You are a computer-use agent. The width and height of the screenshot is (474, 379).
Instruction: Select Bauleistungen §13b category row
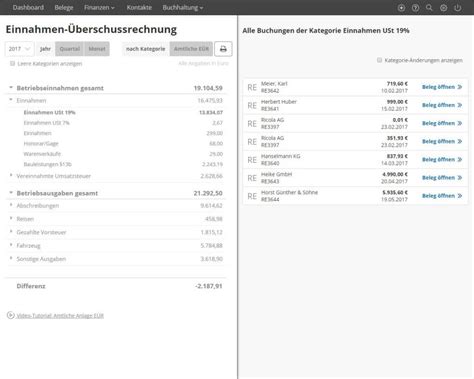pos(123,164)
